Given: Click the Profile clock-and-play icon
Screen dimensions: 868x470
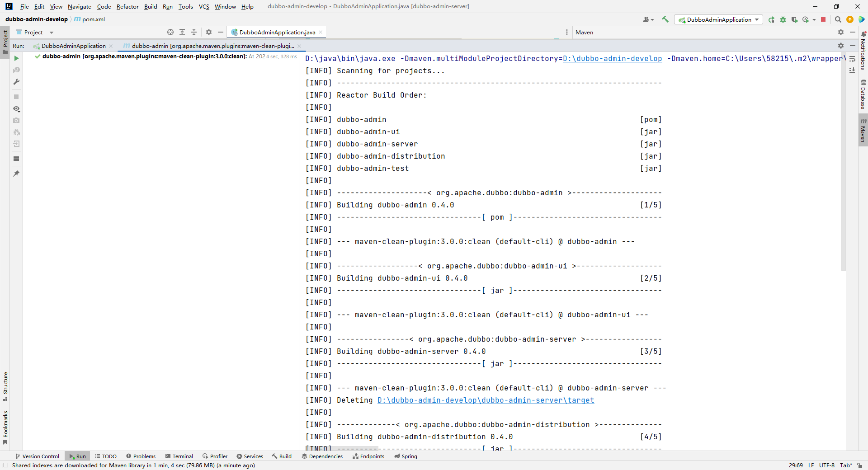Looking at the screenshot, I should [x=806, y=19].
